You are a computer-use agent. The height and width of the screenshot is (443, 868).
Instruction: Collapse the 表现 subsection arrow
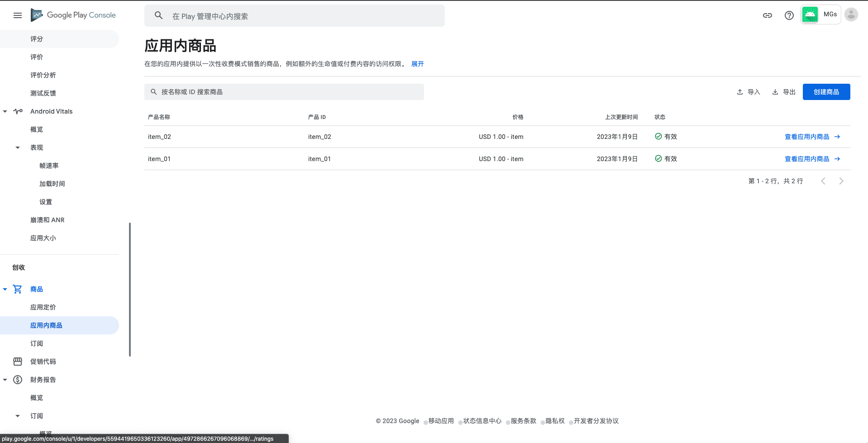point(18,148)
